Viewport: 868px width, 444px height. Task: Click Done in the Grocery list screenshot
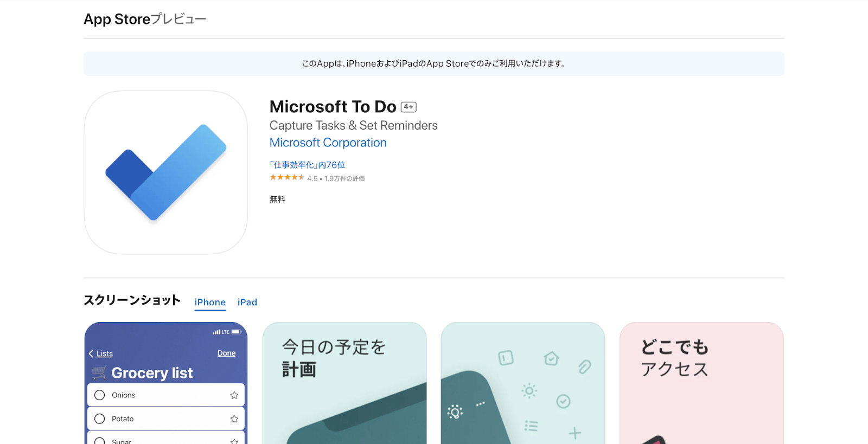[227, 353]
